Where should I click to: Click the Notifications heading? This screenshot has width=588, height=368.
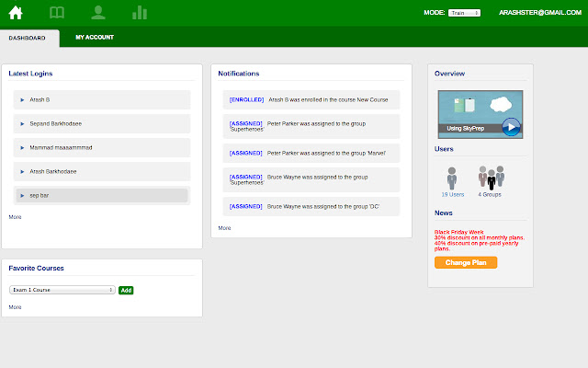pos(239,74)
